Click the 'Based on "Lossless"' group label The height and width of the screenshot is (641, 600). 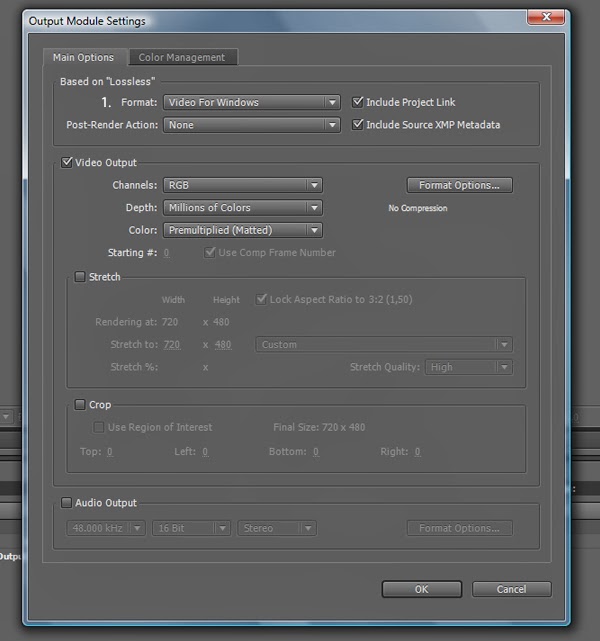107,81
